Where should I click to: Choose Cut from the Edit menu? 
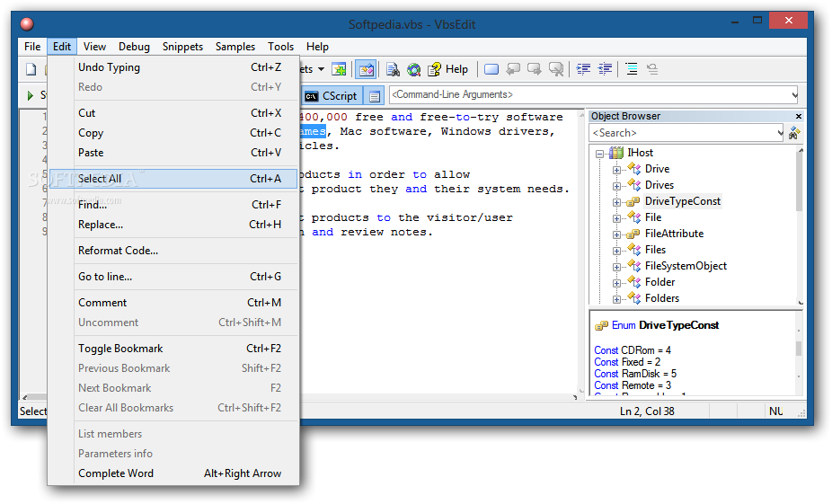click(173, 113)
